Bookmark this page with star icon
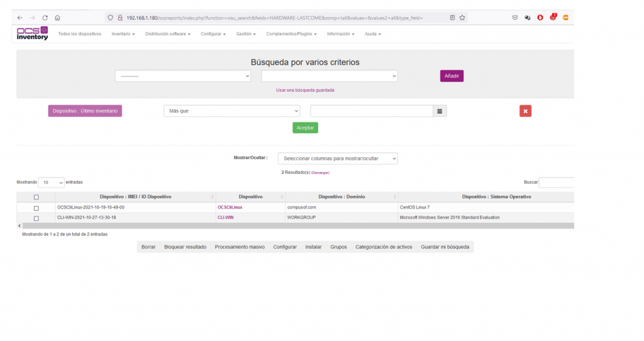The width and height of the screenshot is (644, 341). [462, 18]
